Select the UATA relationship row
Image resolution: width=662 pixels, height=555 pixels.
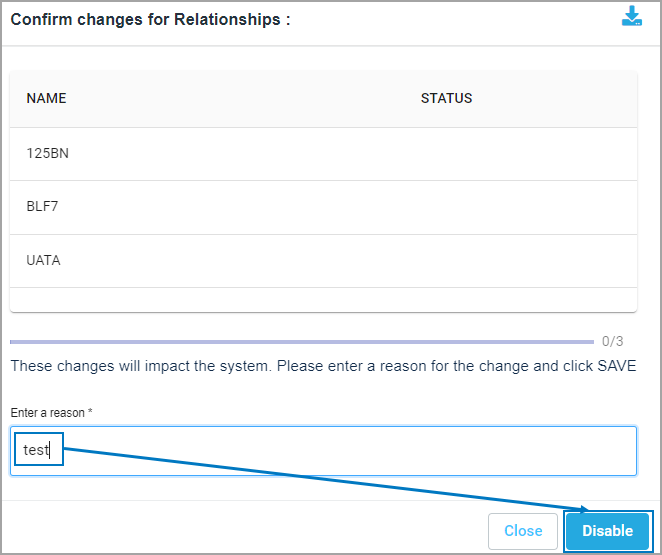44,260
